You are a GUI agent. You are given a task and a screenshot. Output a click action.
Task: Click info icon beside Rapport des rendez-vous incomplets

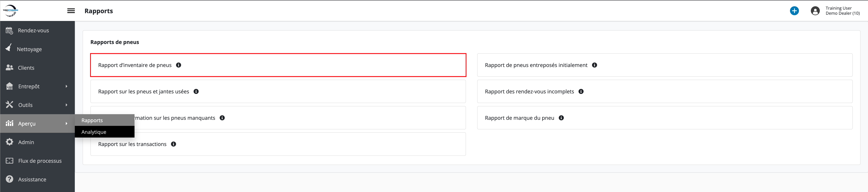click(581, 92)
